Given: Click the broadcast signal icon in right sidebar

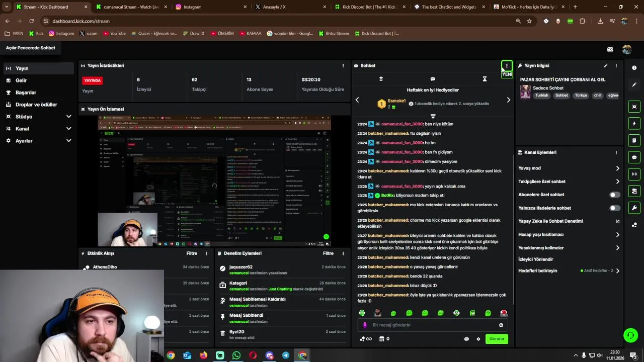Looking at the screenshot, I should click(634, 174).
